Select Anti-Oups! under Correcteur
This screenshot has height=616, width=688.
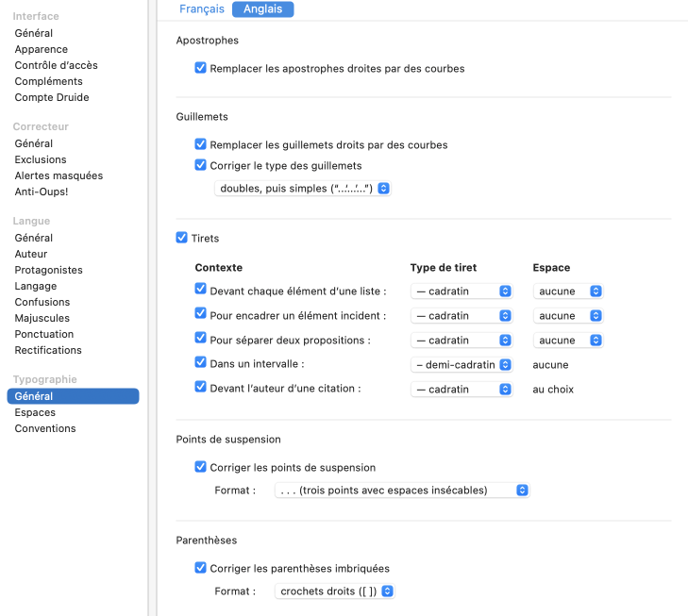pyautogui.click(x=42, y=191)
